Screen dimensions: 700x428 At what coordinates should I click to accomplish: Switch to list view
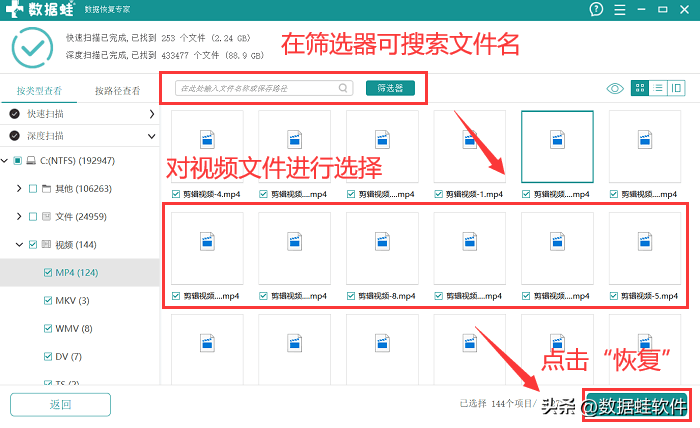click(x=658, y=88)
